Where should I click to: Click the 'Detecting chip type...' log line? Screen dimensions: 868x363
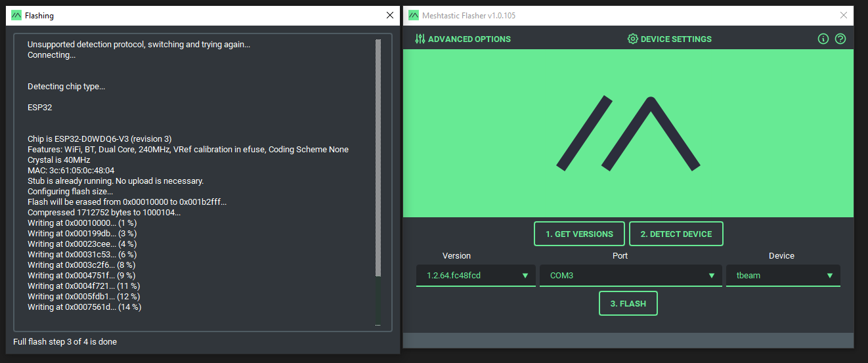tap(66, 87)
